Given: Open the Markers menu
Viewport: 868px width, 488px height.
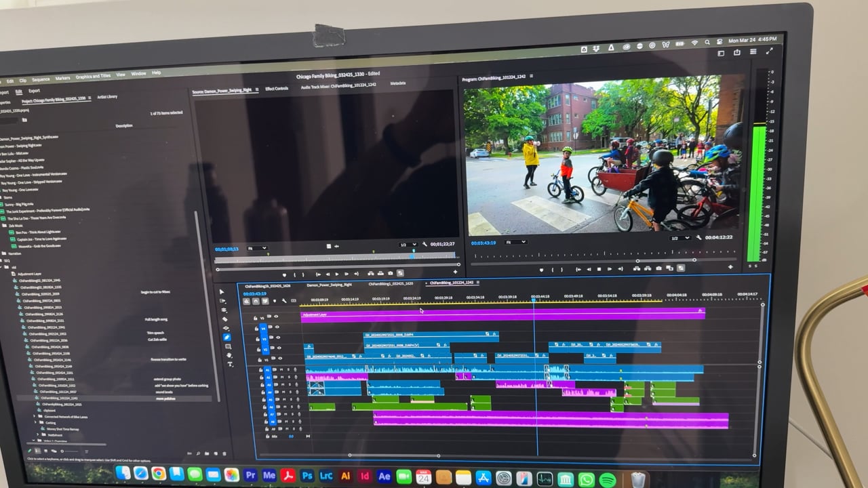Looking at the screenshot, I should (63, 78).
